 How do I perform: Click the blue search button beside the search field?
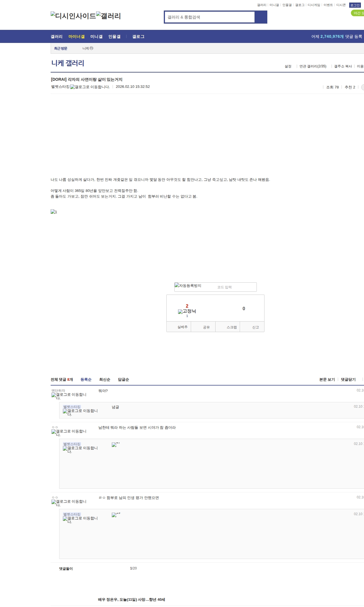click(261, 17)
